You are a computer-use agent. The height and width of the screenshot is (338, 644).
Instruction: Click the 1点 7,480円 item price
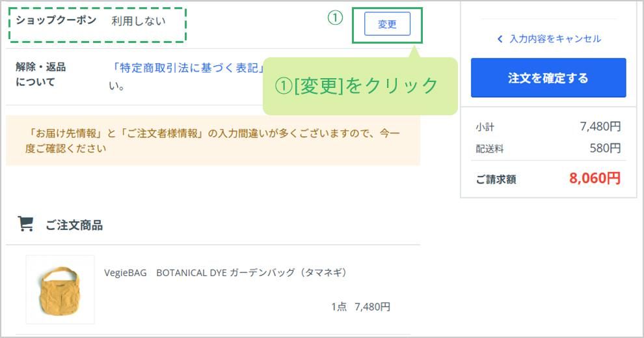360,307
